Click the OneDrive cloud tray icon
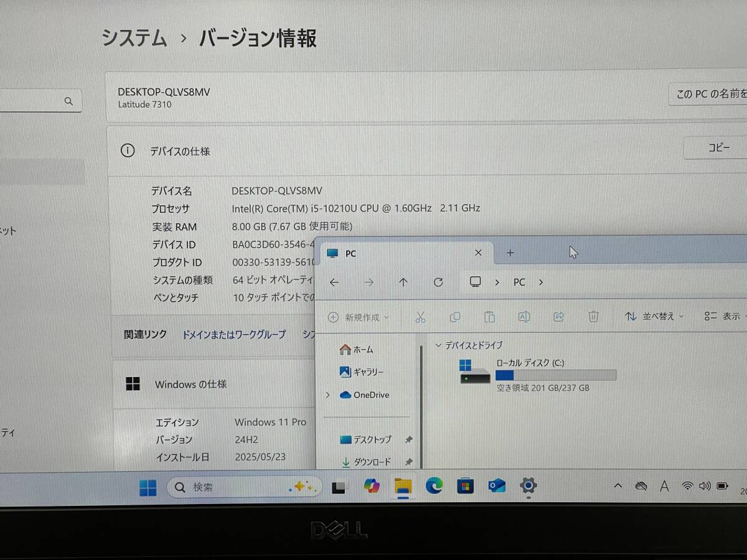 pos(641,486)
